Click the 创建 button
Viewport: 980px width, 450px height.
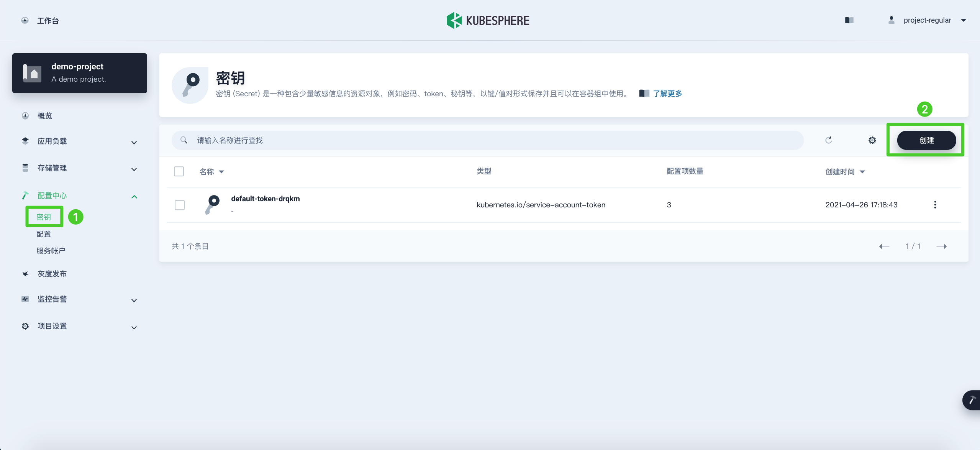coord(926,140)
